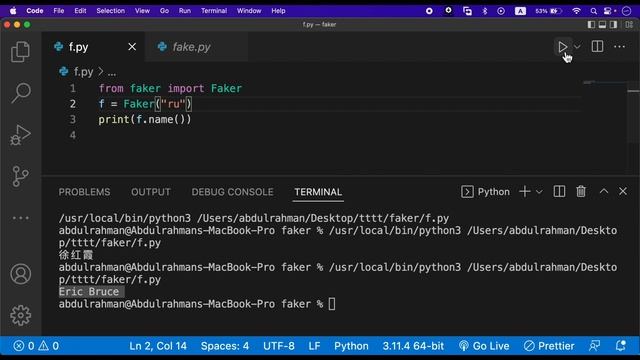Open Spotlight search in menu bar
This screenshot has width=640, height=360.
click(594, 11)
